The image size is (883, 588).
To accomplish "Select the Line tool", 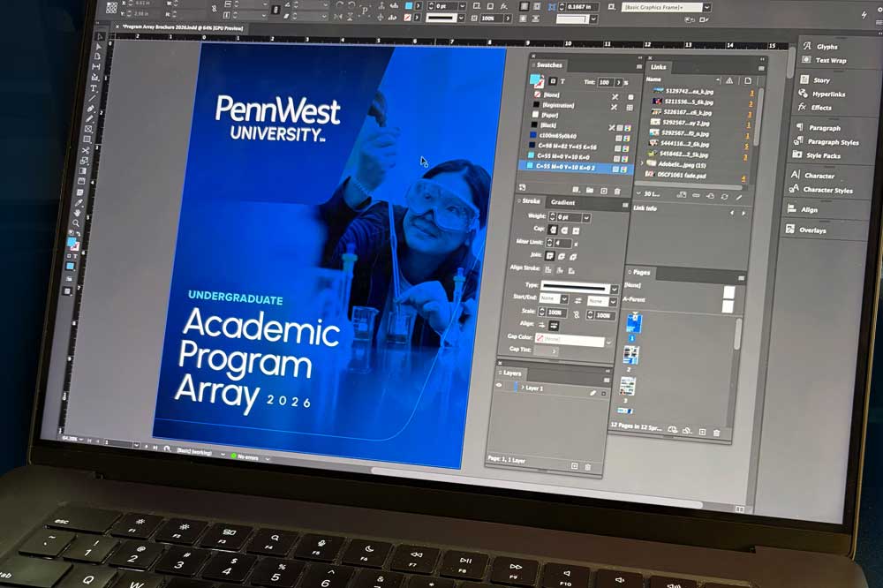I will point(92,98).
